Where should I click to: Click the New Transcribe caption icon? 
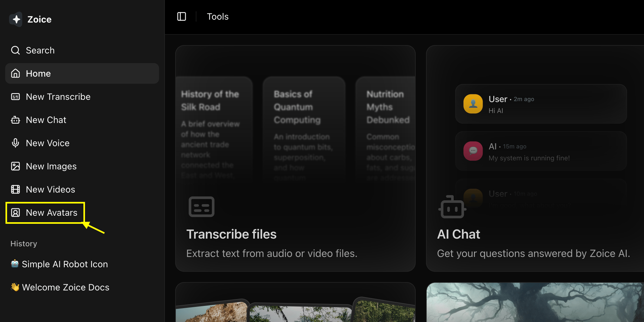15,97
